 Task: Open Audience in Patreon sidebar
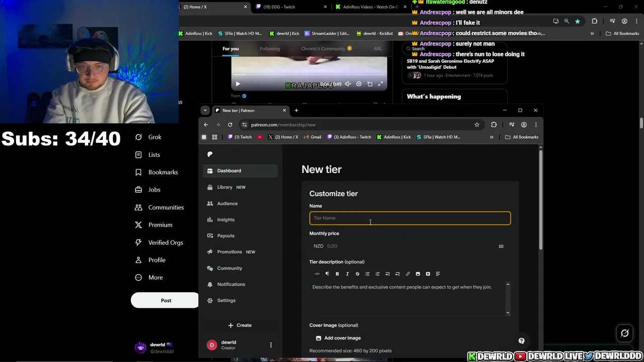(x=240, y=204)
